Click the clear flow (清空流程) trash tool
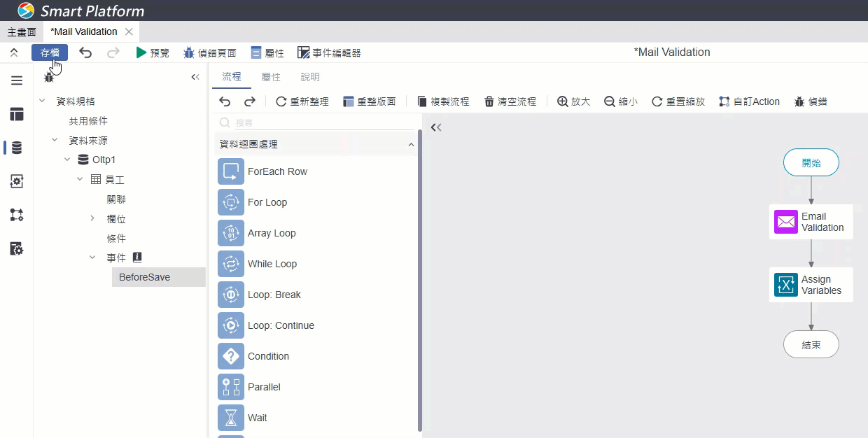868x438 pixels. tap(510, 101)
